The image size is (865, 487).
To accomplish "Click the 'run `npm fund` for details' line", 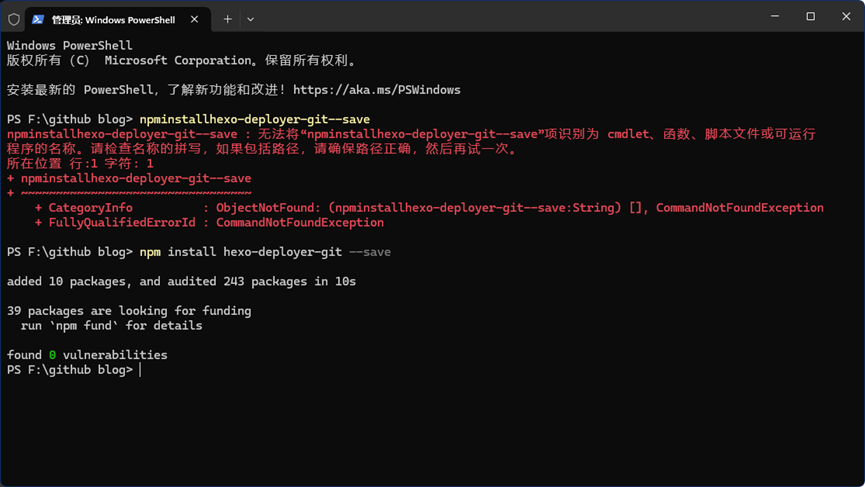I will 111,326.
